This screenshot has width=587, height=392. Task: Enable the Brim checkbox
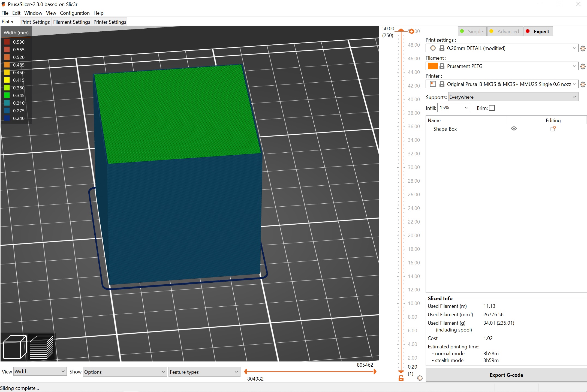click(492, 108)
